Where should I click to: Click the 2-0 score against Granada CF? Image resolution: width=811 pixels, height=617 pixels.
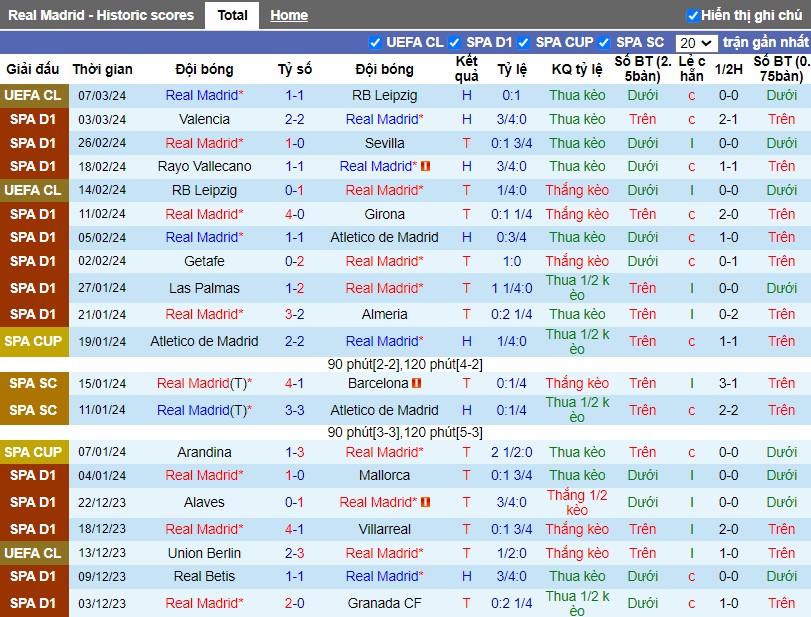294,603
